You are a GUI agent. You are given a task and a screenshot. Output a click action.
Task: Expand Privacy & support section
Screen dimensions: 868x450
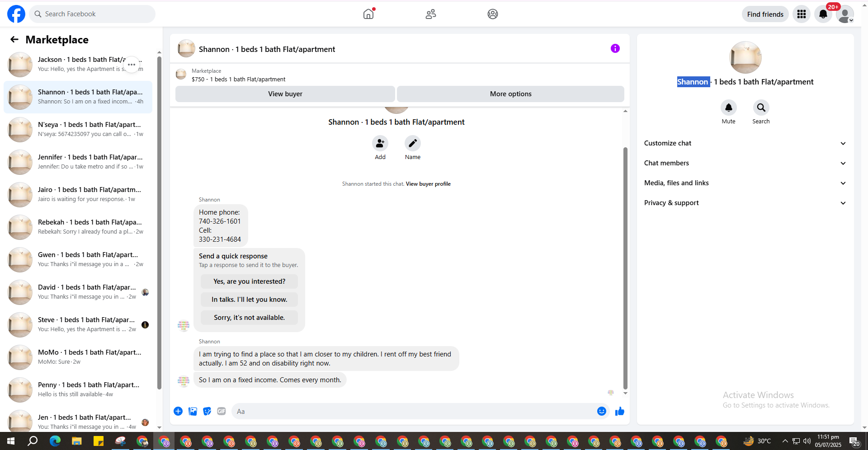745,203
